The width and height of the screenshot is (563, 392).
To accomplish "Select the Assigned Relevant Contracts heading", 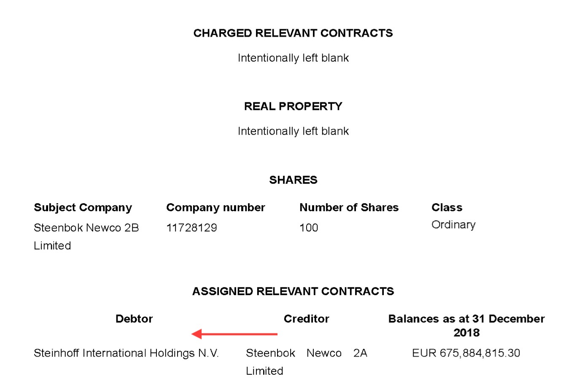I will [293, 291].
